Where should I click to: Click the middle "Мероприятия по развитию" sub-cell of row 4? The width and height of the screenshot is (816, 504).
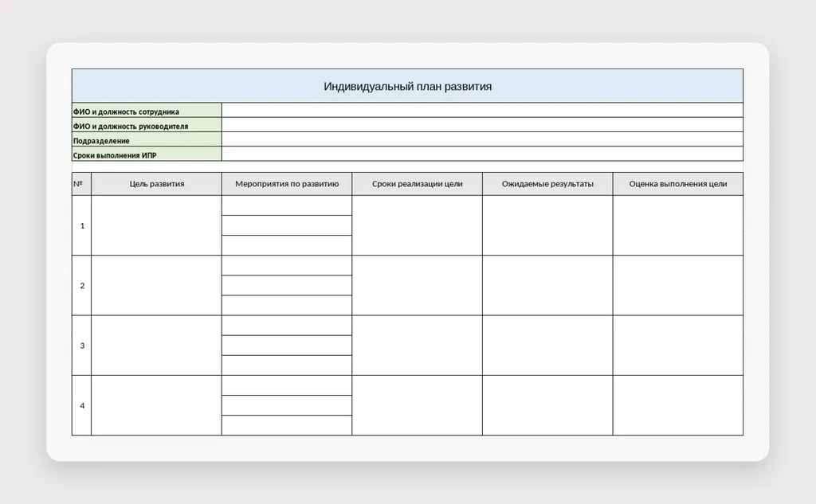[287, 405]
